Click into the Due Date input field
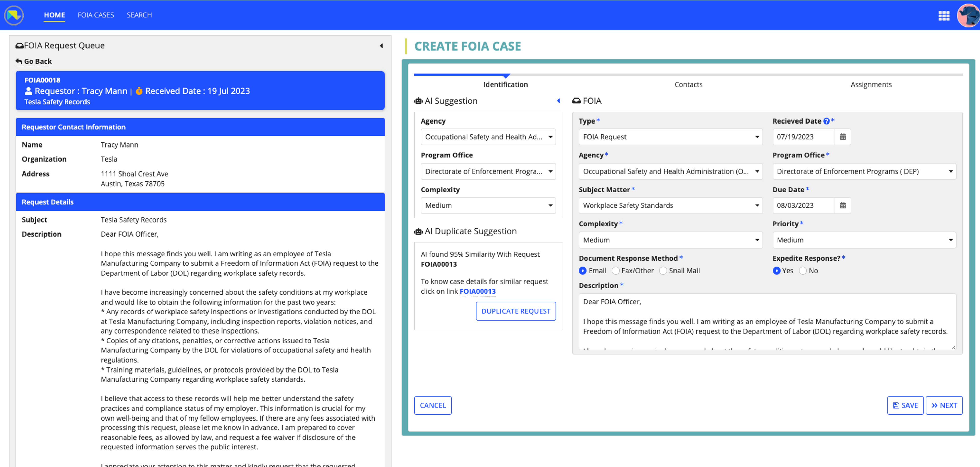Screen dimensions: 980x467 point(803,205)
